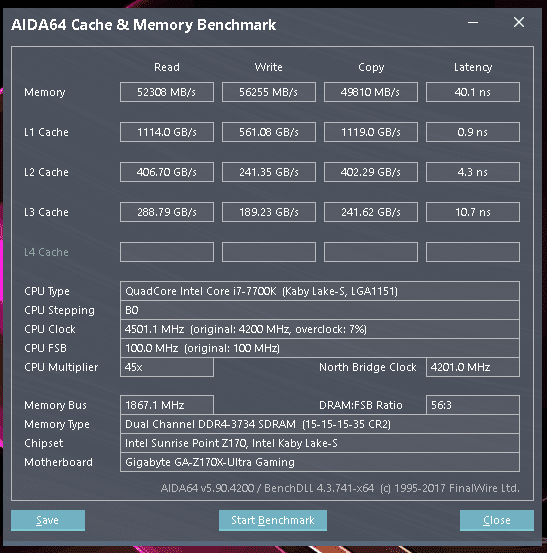Select L2 Cache copy 402.29 GB/s
Image resolution: width=547 pixels, height=553 pixels.
coord(371,172)
